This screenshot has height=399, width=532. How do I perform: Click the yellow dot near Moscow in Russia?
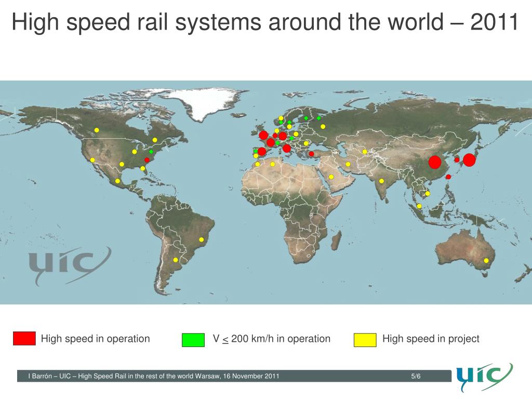click(323, 127)
